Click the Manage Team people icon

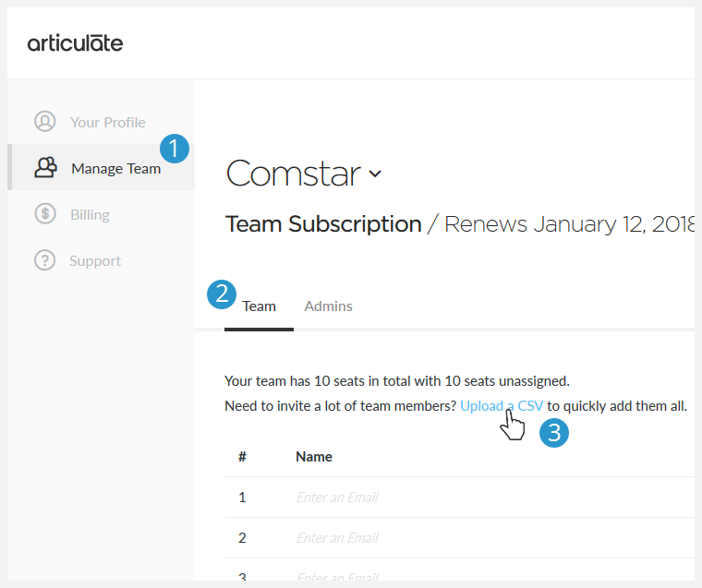(45, 168)
